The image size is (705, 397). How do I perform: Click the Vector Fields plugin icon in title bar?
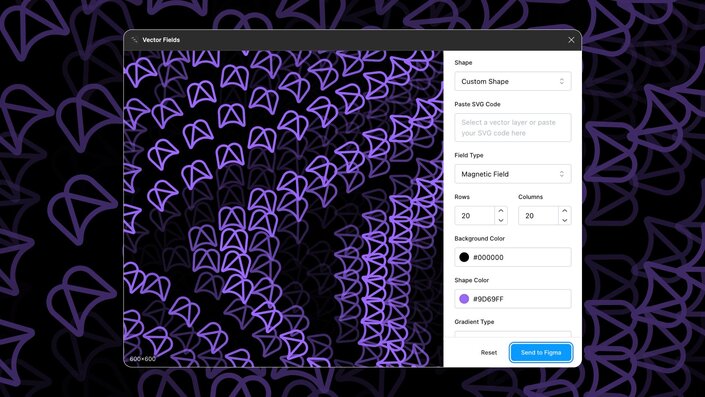134,40
